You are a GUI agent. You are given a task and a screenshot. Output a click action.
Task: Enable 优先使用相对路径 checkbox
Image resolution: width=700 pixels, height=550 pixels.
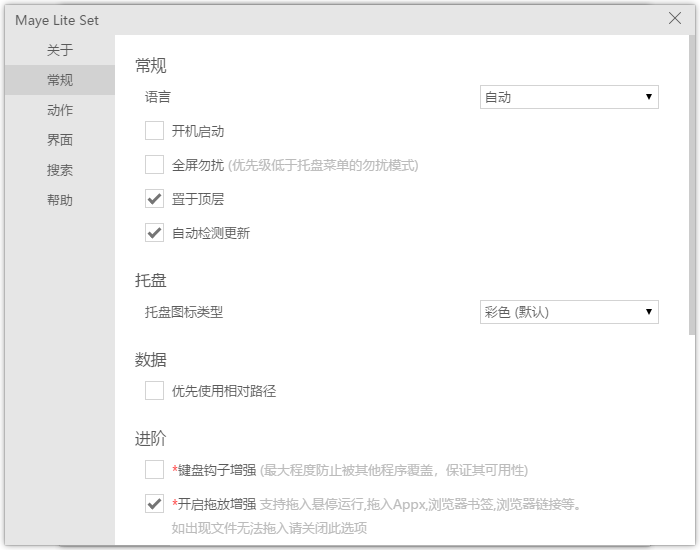tap(154, 391)
